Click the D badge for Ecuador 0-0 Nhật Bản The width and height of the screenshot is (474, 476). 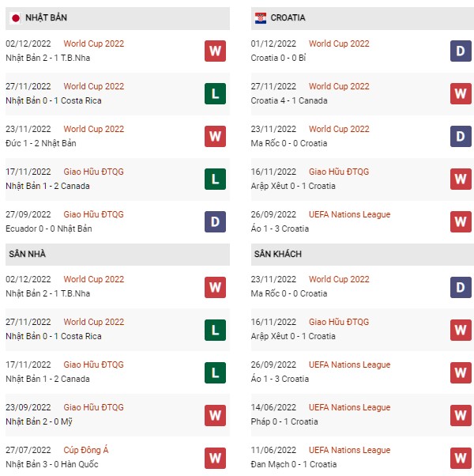pos(215,222)
